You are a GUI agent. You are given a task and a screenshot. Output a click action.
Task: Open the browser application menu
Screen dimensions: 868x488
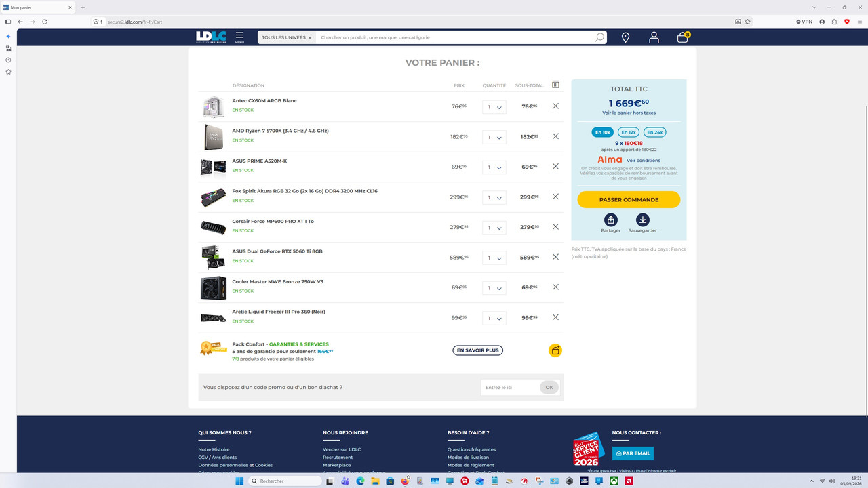(860, 22)
